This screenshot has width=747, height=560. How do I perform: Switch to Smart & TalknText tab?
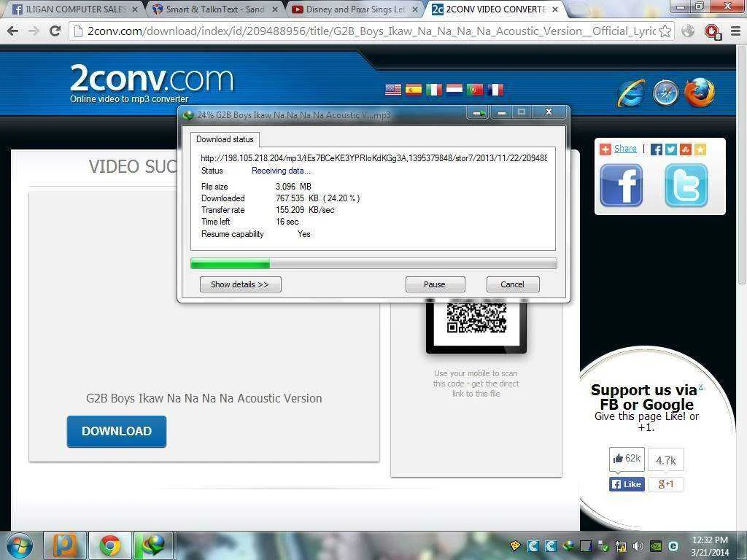pos(215,9)
